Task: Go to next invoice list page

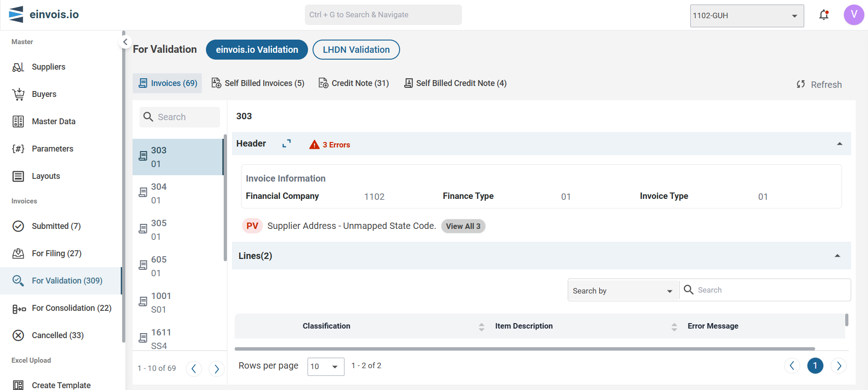Action: pos(216,368)
